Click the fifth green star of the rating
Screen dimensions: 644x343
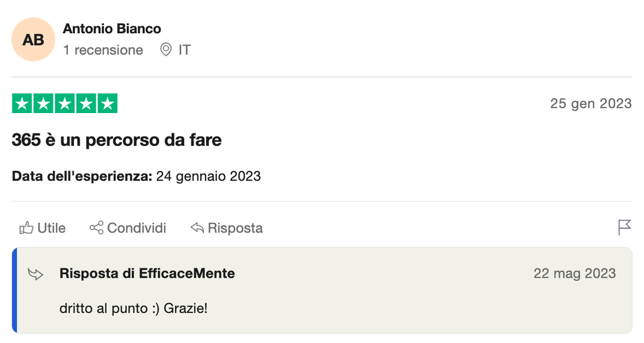pos(108,104)
